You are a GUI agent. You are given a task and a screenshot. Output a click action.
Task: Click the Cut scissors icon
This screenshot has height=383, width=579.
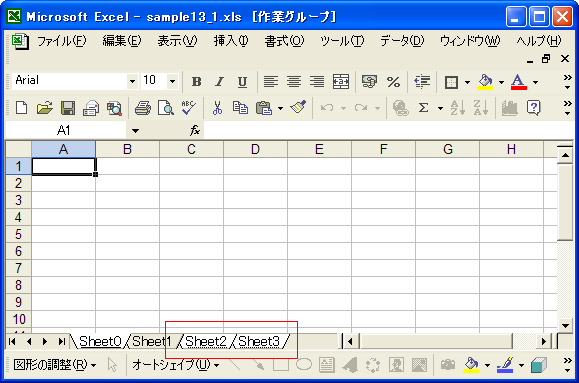[217, 108]
